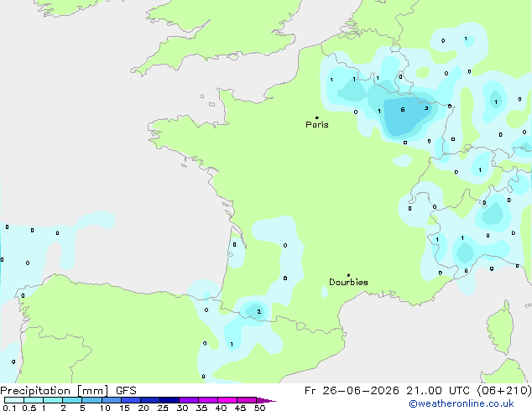
Task: Pick the 40–45 mm magenta legend box
Action: [x=227, y=400]
